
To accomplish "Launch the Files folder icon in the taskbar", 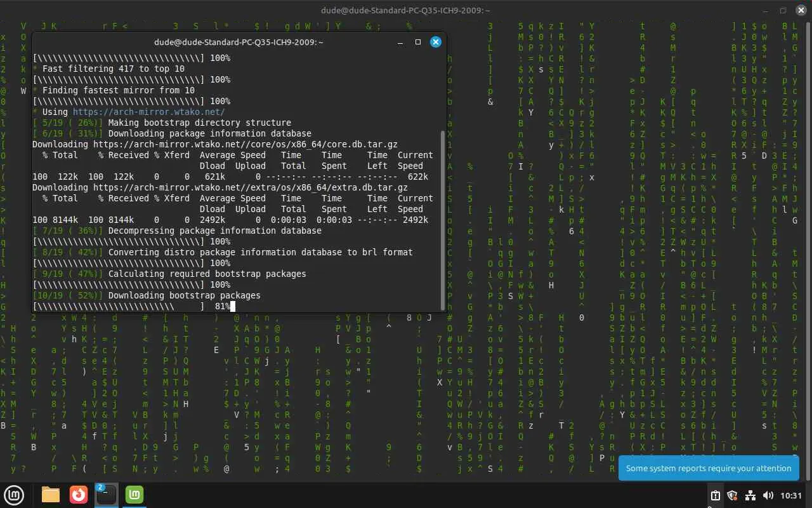I will point(51,495).
